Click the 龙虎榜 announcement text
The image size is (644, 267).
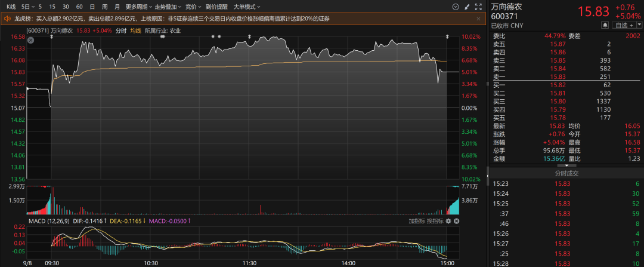[172, 19]
